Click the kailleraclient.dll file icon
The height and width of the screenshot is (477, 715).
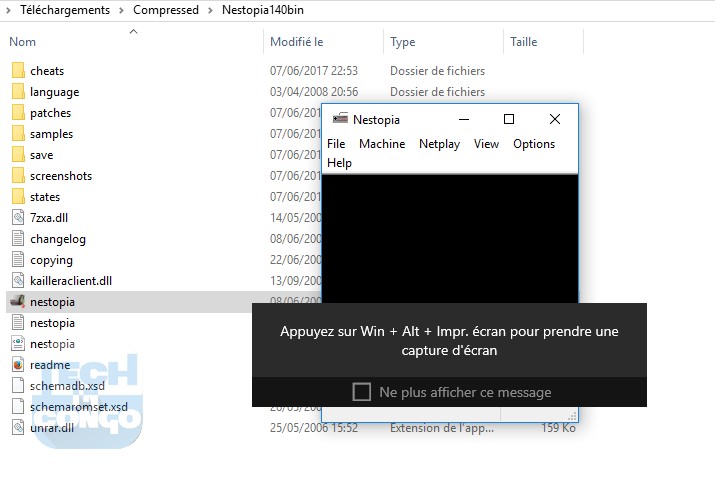pyautogui.click(x=18, y=280)
